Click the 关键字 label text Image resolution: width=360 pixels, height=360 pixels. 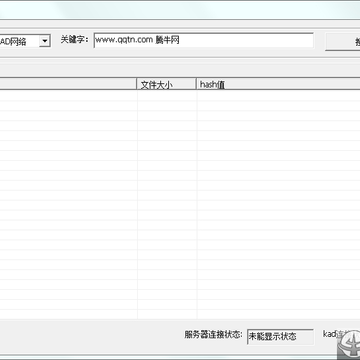click(75, 40)
